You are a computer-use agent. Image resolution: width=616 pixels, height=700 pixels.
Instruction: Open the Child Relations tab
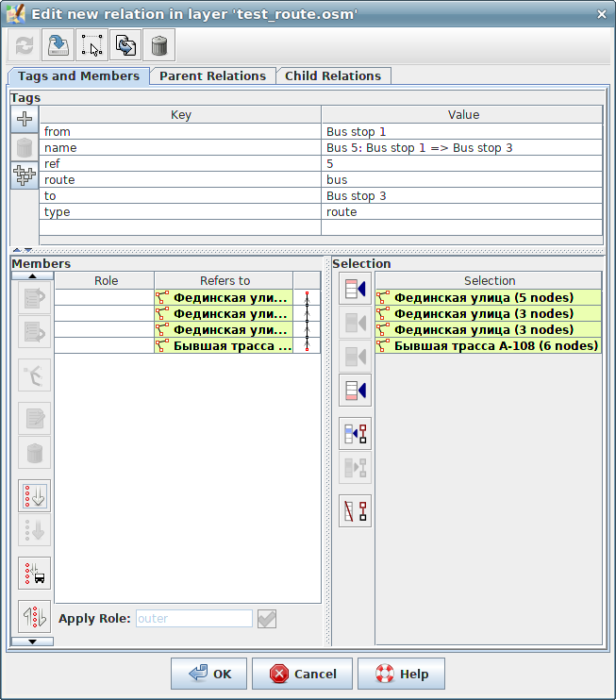333,76
